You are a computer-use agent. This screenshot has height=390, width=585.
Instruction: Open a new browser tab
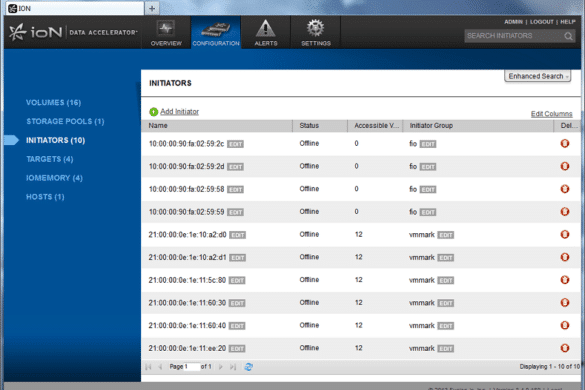[152, 8]
